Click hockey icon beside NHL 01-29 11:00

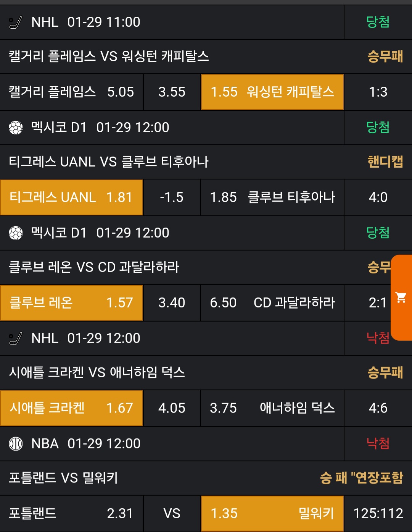coord(16,23)
